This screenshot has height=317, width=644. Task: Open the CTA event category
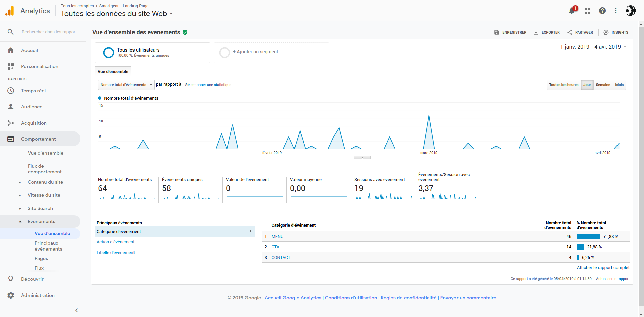click(x=275, y=247)
